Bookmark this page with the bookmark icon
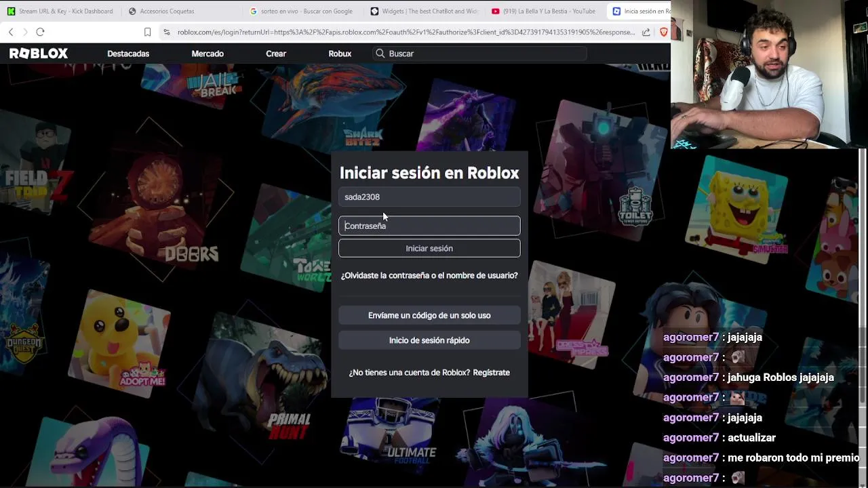Screen dimensions: 868x488 coord(147,32)
